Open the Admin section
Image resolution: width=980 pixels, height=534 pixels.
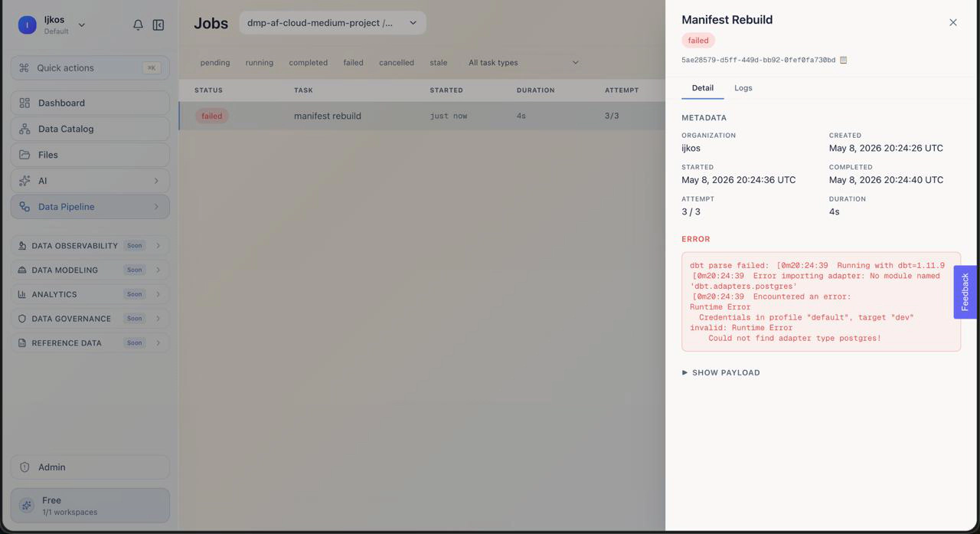[x=90, y=467]
